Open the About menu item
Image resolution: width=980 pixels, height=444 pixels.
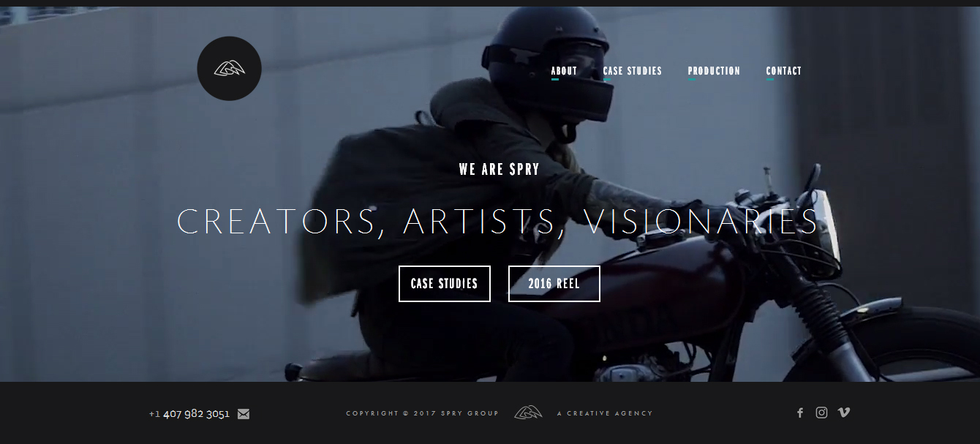(x=564, y=71)
